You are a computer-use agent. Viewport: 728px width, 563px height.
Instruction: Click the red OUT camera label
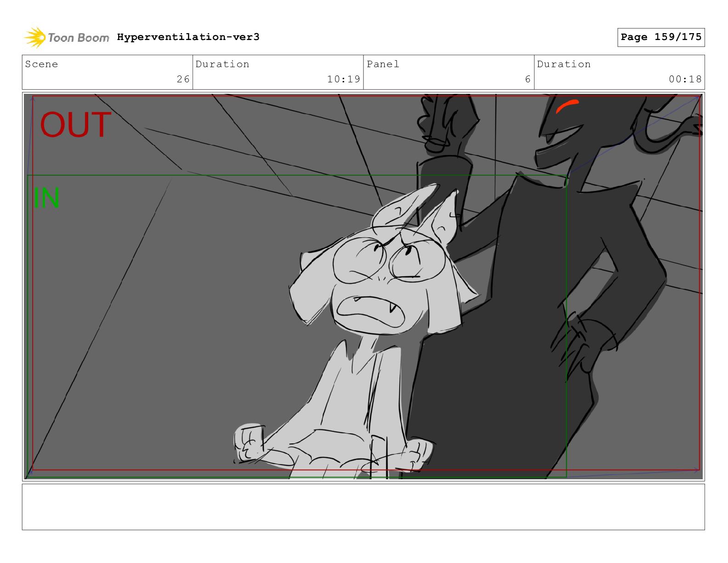[x=76, y=125]
